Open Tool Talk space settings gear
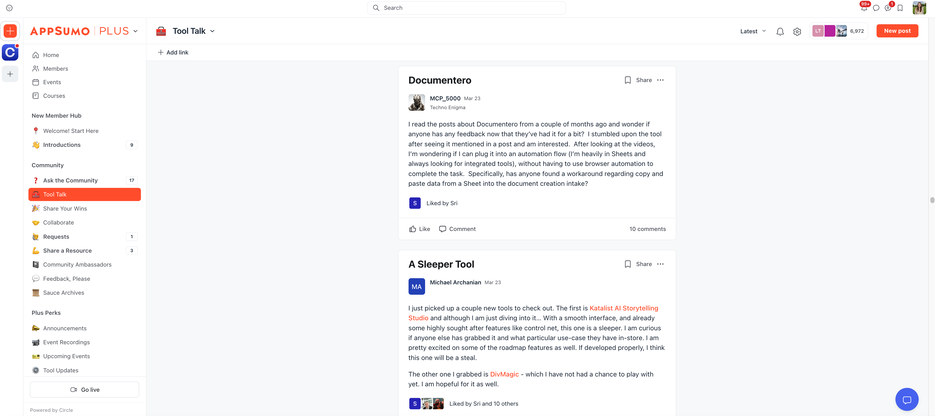The height and width of the screenshot is (416, 935). pyautogui.click(x=797, y=32)
